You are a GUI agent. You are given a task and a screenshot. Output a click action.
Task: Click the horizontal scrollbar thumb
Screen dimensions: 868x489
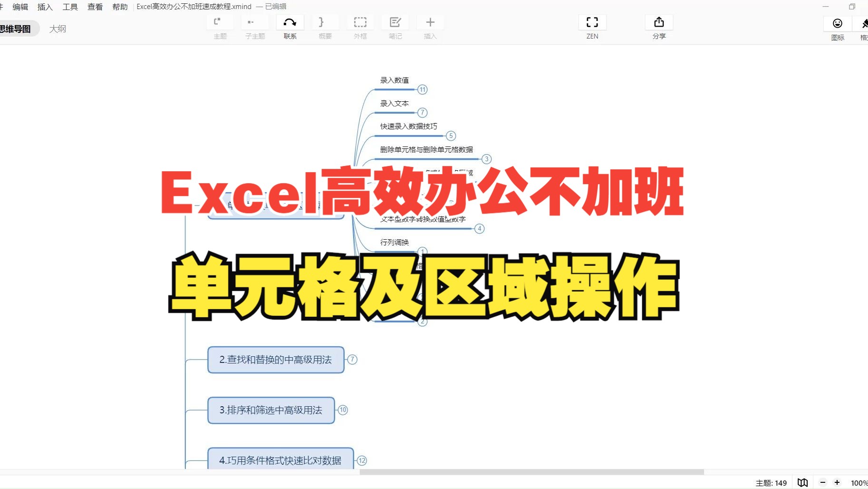click(531, 472)
